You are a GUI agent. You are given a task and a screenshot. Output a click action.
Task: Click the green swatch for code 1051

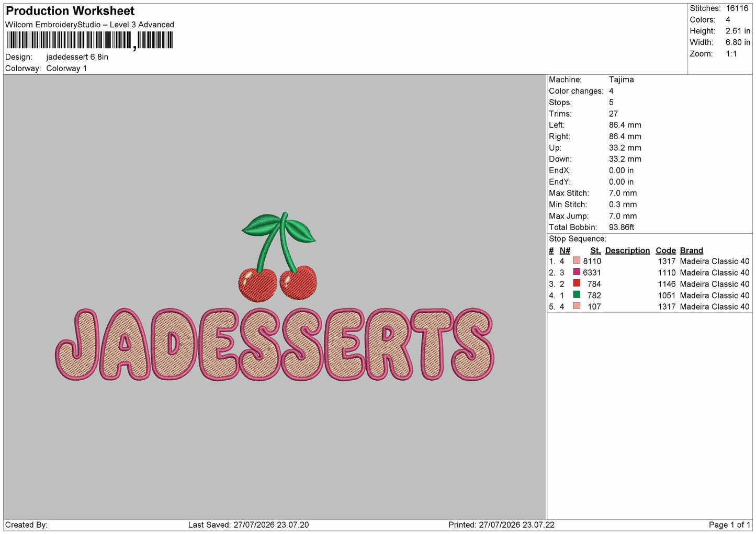click(x=577, y=295)
